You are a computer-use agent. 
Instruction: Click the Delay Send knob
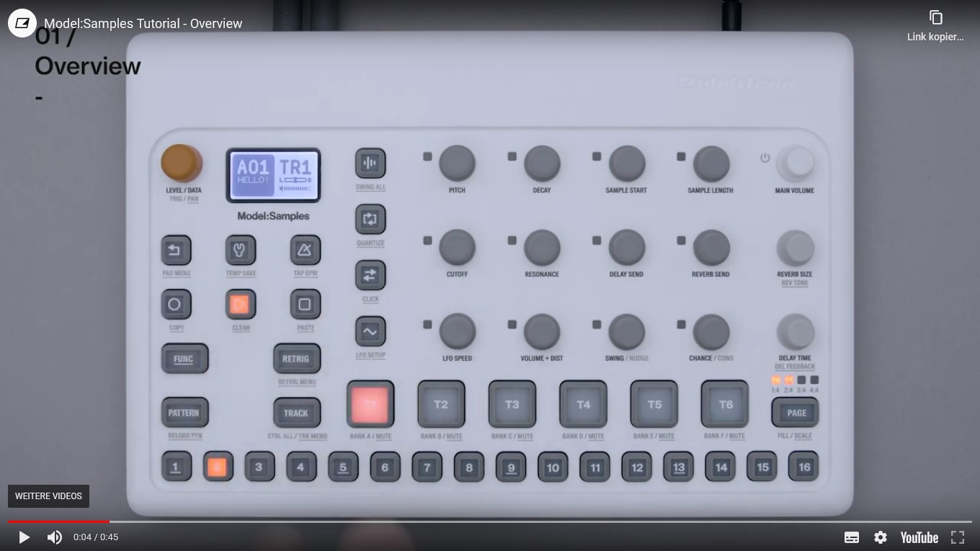626,248
